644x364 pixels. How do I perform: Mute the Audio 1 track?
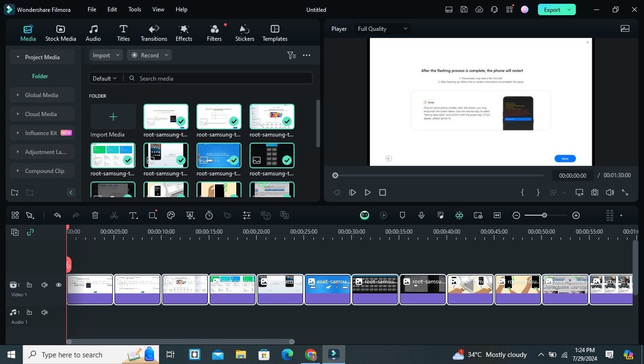coord(45,312)
